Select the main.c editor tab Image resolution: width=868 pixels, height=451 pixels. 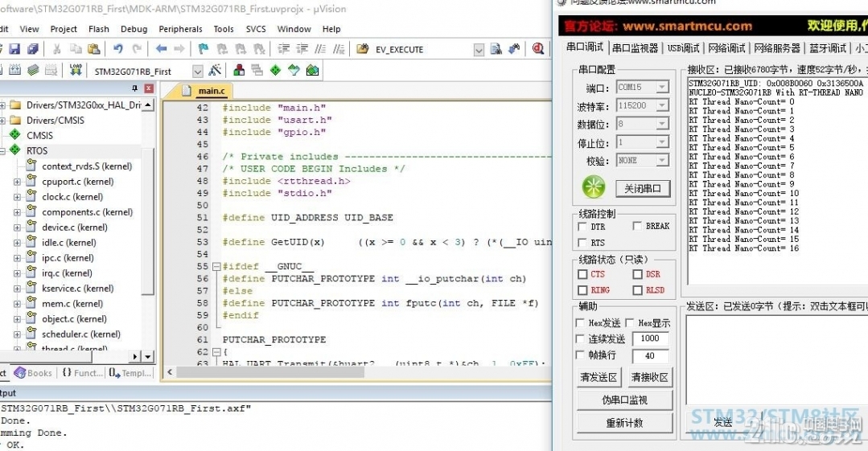tap(205, 90)
